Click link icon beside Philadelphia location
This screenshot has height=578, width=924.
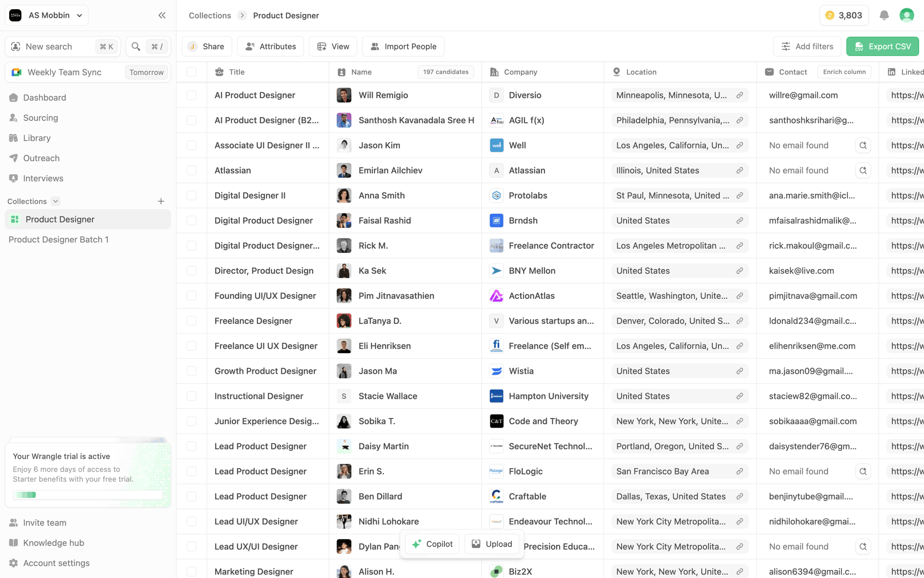[x=740, y=120]
